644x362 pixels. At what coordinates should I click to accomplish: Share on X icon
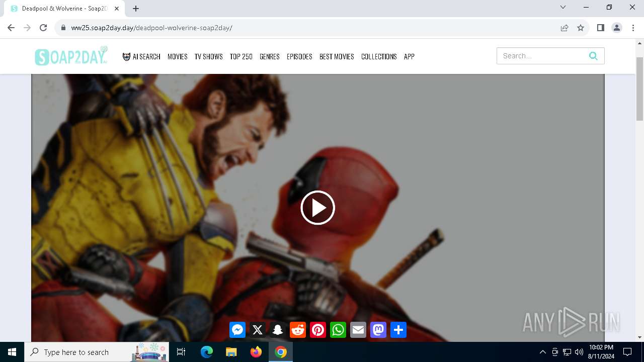(258, 330)
